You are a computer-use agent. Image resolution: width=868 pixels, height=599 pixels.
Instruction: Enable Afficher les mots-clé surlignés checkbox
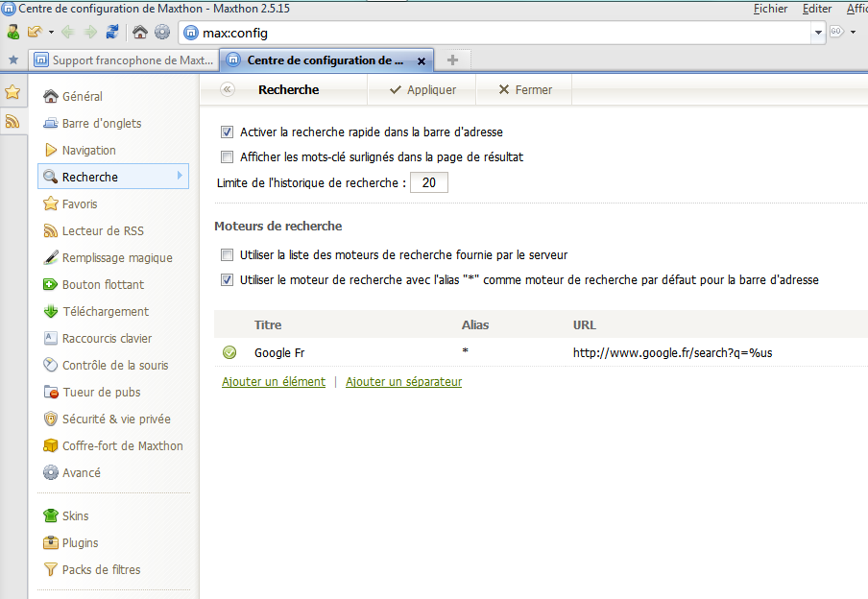tap(227, 156)
